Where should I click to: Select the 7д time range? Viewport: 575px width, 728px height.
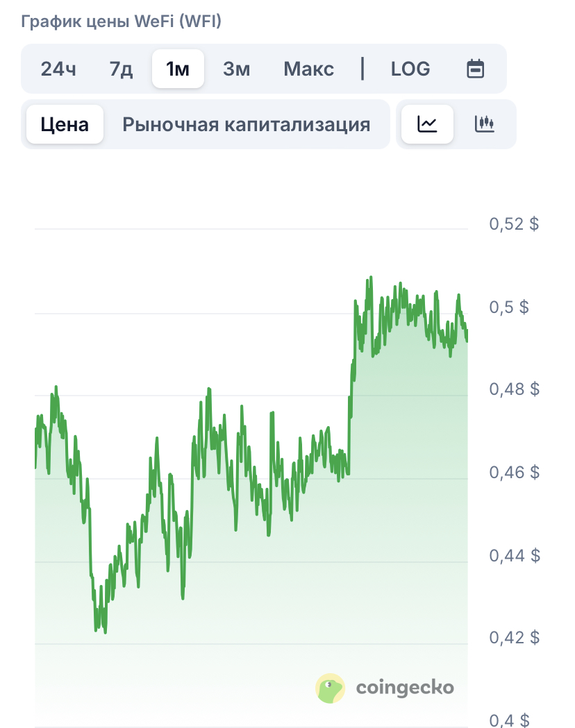[122, 69]
